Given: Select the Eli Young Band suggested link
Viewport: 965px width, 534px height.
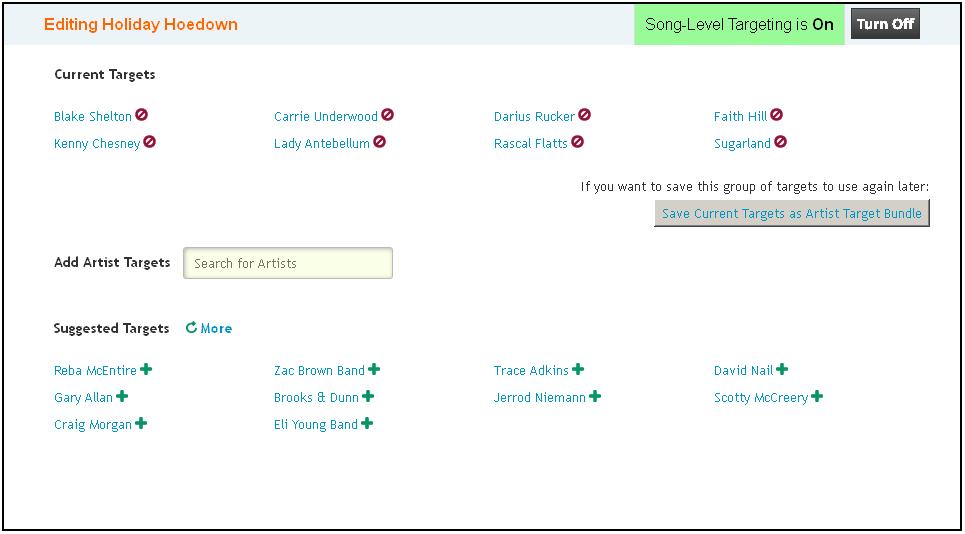Looking at the screenshot, I should pos(316,424).
